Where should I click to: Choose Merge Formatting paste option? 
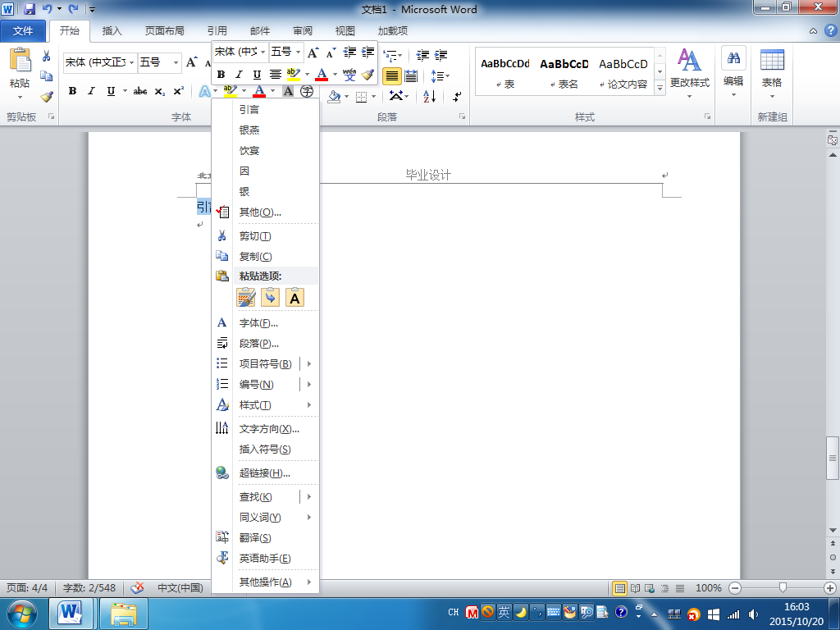point(271,297)
